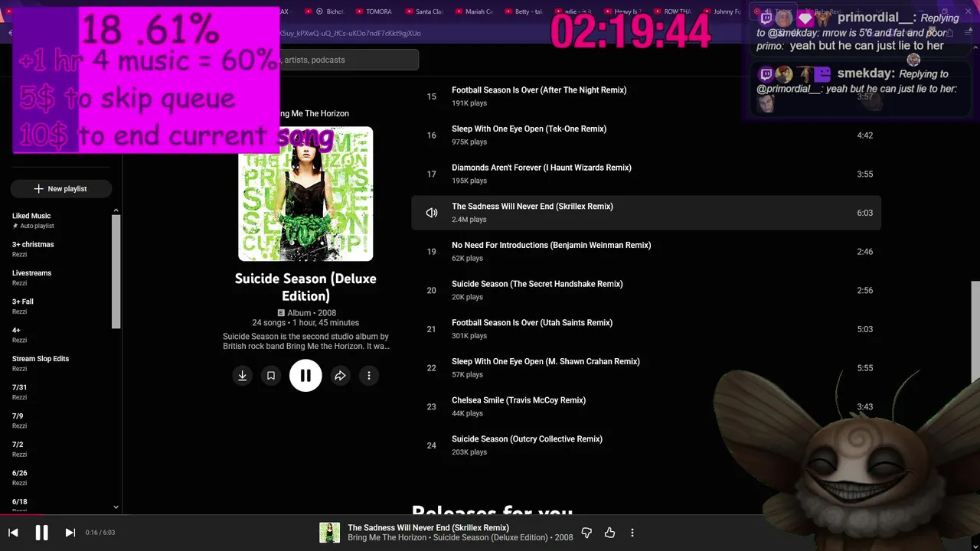Click the Suicide Season album cover art
Viewport: 980px width, 551px height.
(305, 194)
